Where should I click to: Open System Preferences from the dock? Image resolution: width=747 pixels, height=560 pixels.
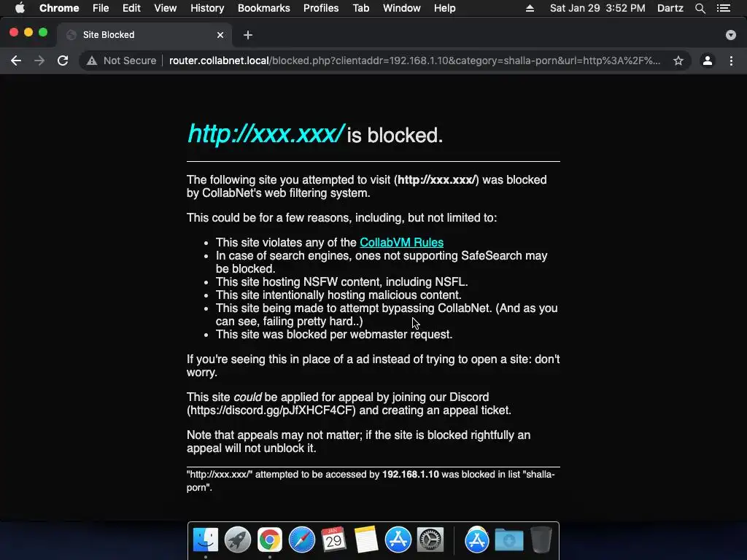pos(430,540)
